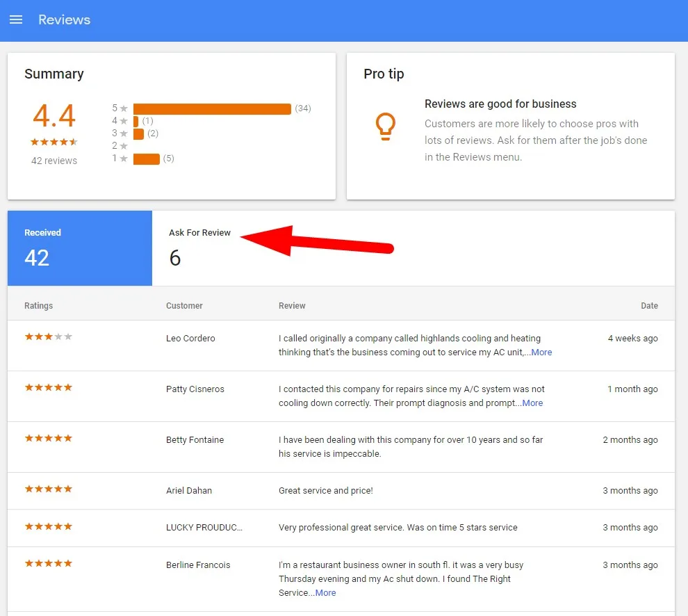Open Patty Cisneros's full review with More
The width and height of the screenshot is (688, 616).
pyautogui.click(x=532, y=403)
